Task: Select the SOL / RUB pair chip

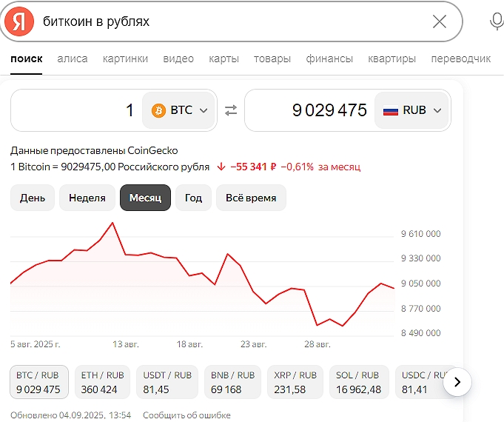Action: 359,382
